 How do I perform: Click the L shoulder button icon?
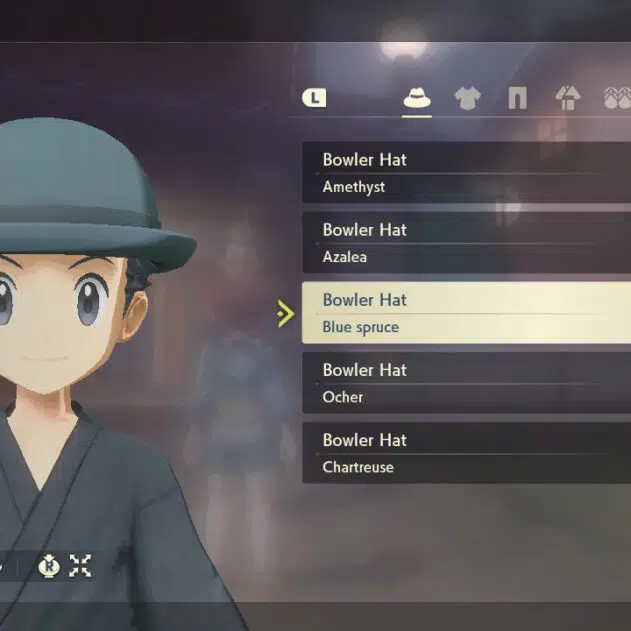pos(314,98)
